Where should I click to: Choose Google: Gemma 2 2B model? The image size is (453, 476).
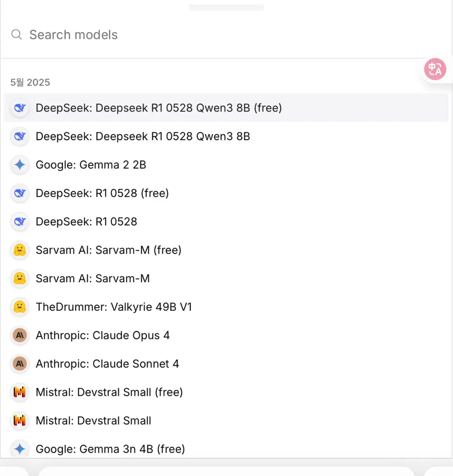[x=226, y=165]
